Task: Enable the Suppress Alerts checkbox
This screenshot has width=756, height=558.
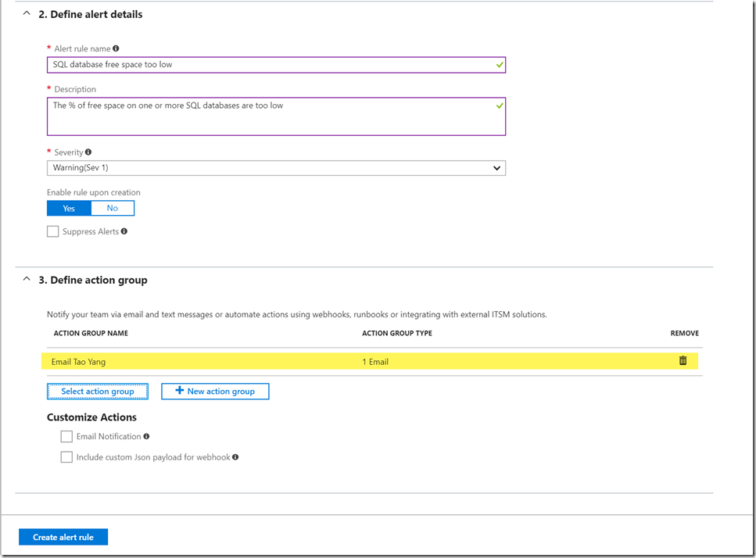Action: [52, 231]
